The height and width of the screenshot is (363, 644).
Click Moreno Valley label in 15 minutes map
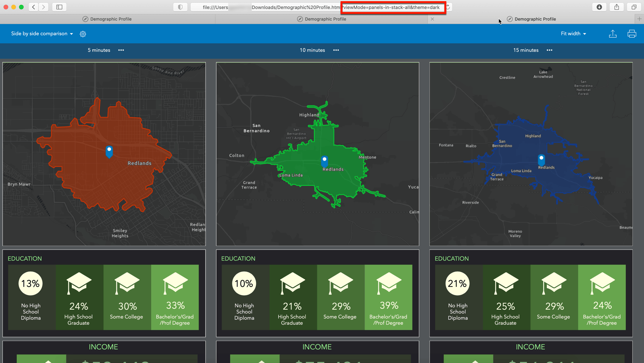(x=515, y=234)
